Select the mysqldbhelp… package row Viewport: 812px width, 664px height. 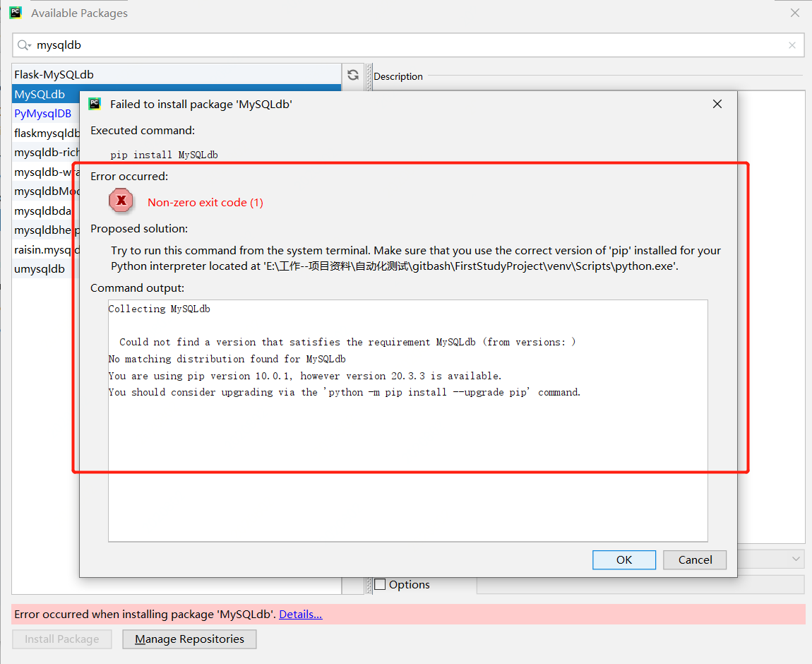(x=46, y=230)
